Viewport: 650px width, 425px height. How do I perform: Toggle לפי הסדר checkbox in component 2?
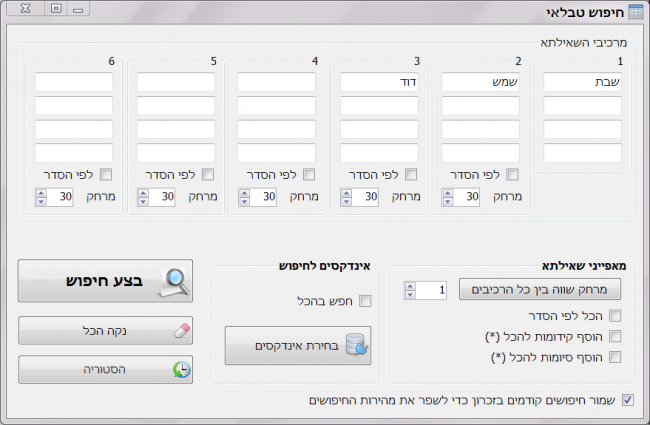512,175
